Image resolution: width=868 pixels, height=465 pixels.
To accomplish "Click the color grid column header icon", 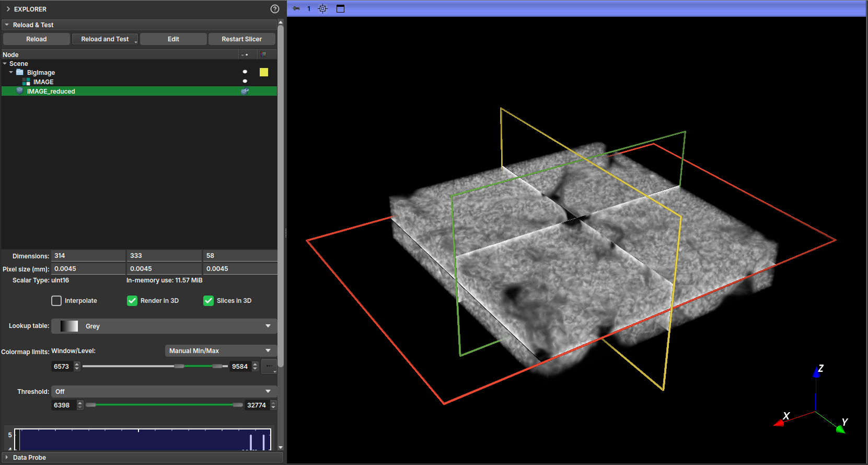I will pos(263,54).
